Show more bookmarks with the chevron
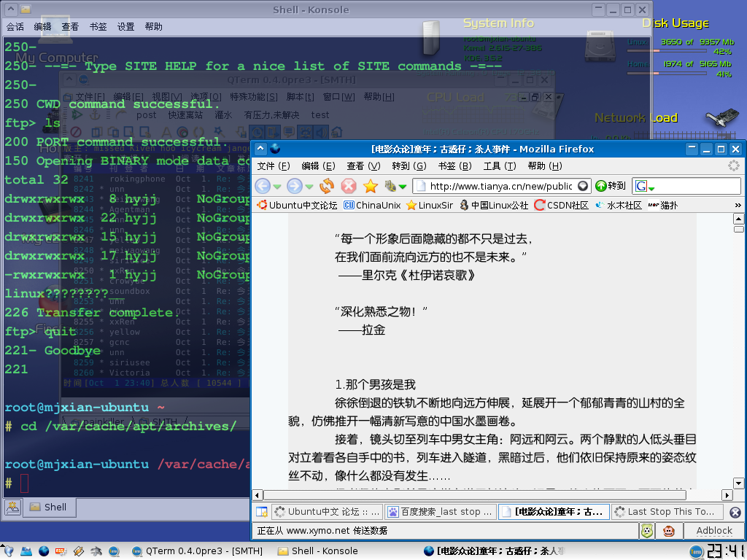Viewport: 747px width, 560px height. tap(738, 205)
